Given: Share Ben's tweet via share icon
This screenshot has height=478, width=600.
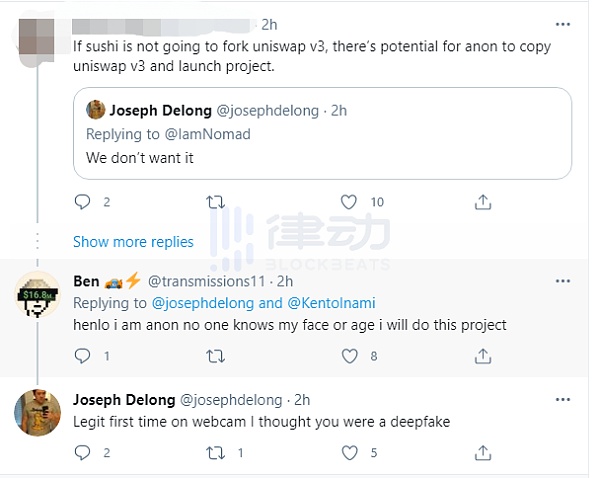Looking at the screenshot, I should (x=483, y=356).
